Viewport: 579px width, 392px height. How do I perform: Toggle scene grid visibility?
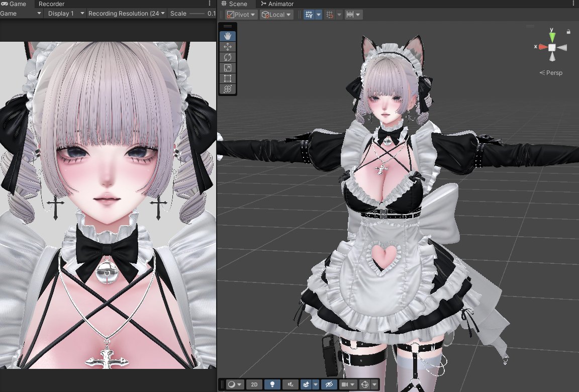pyautogui.click(x=309, y=15)
